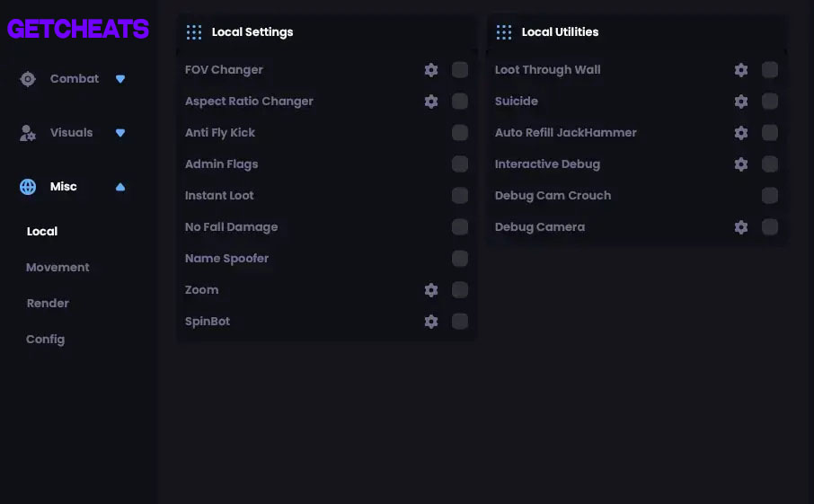Enable the SpinBot toggle
The image size is (814, 504).
[459, 322]
